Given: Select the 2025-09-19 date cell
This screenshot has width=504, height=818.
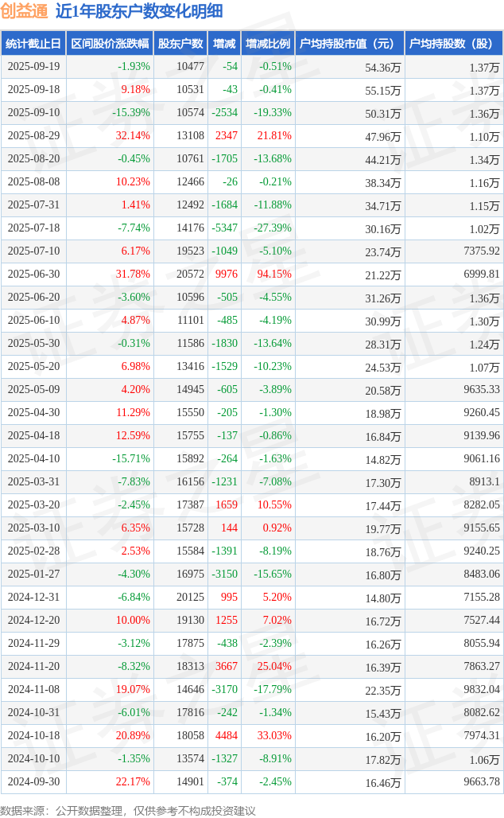Looking at the screenshot, I should click(x=33, y=67).
